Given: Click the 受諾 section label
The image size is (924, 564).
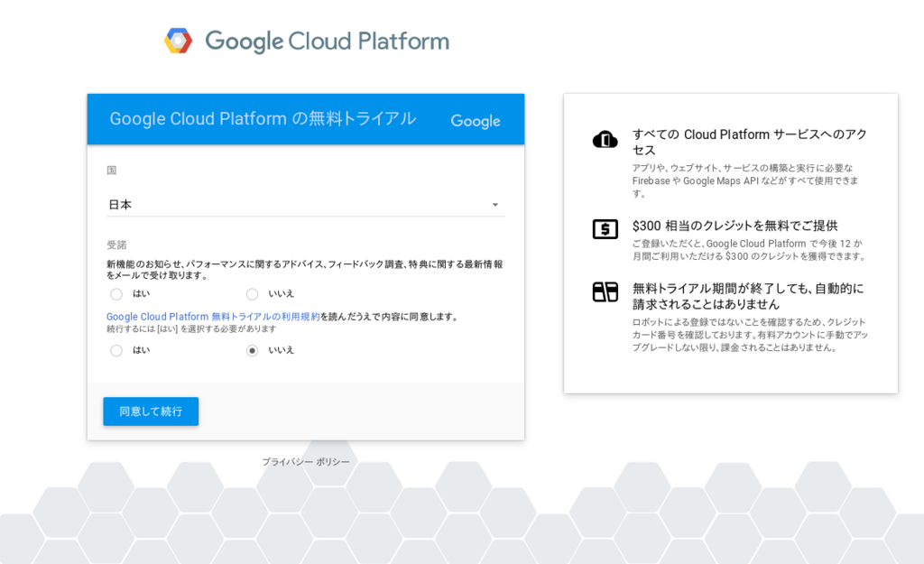Looking at the screenshot, I should point(116,245).
